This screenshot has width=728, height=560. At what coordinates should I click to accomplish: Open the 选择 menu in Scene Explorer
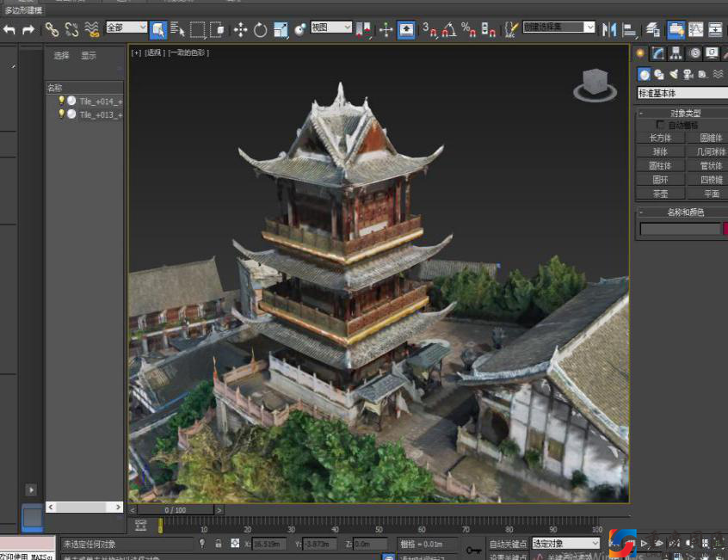[x=61, y=56]
